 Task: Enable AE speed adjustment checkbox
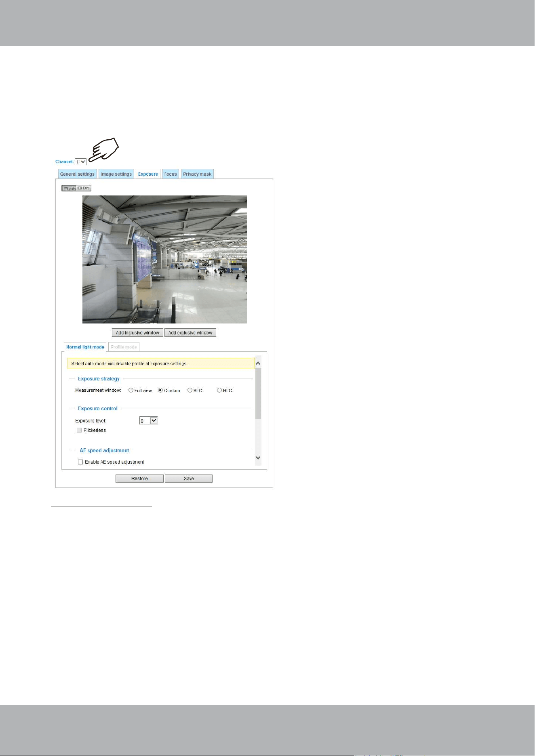80,462
